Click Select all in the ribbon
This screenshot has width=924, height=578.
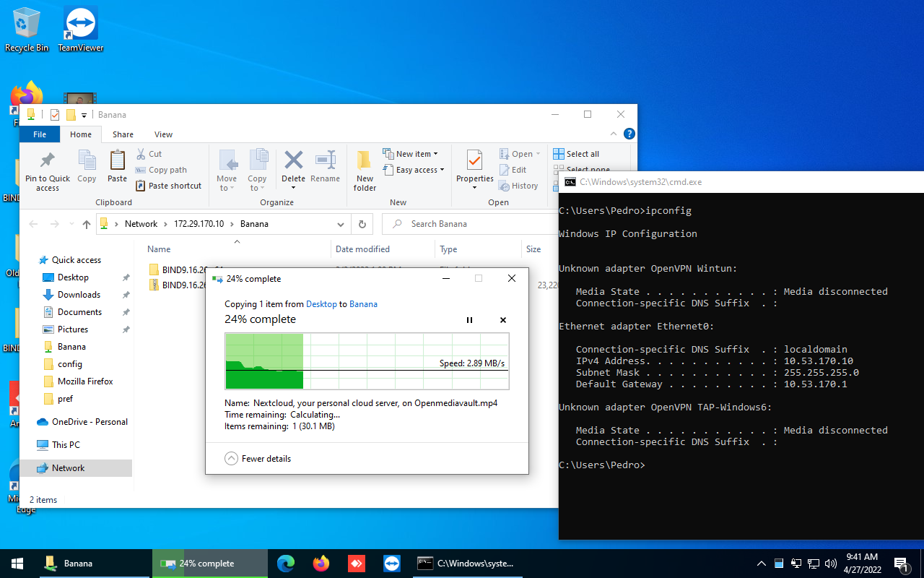pos(582,154)
